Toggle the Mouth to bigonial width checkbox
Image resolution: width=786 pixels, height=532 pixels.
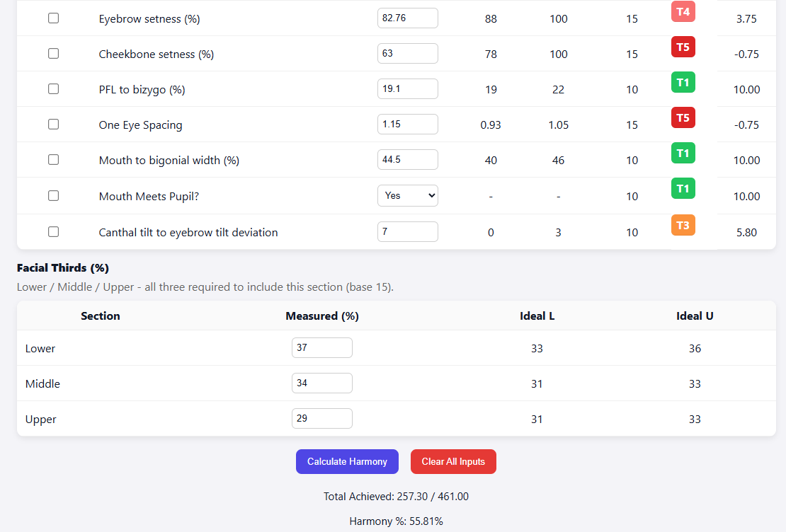click(54, 160)
